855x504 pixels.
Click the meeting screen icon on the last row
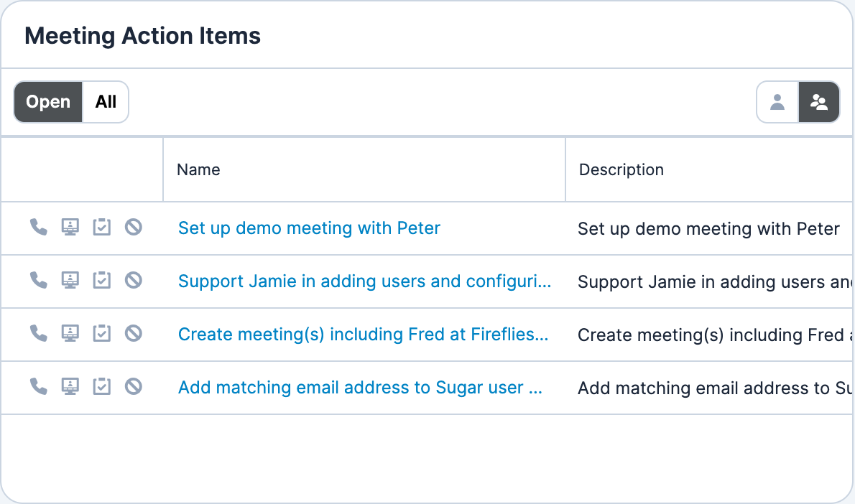(70, 386)
